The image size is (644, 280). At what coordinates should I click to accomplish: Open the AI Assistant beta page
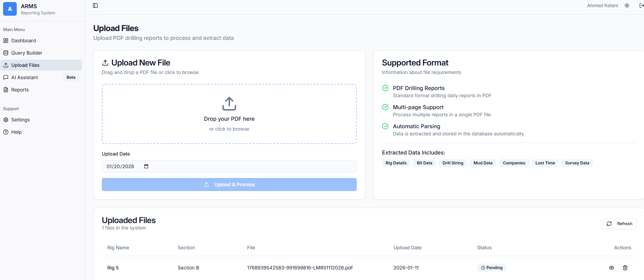tap(25, 77)
